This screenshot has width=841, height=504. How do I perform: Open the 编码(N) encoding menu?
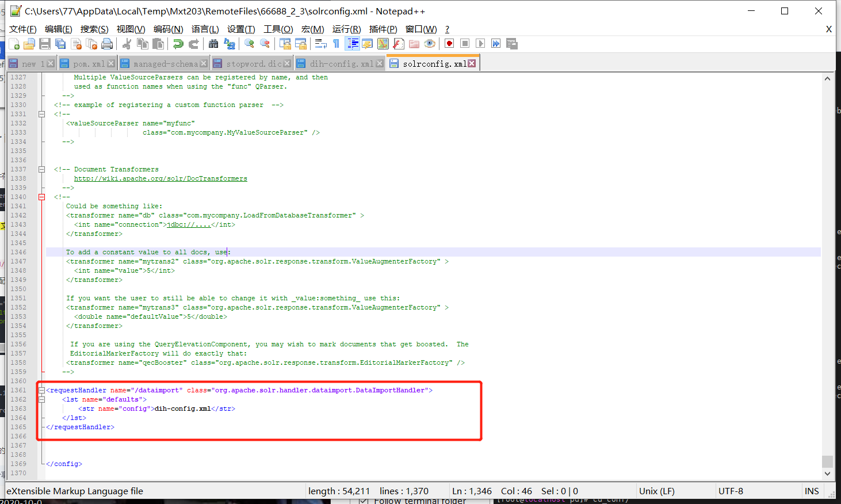[x=168, y=29]
